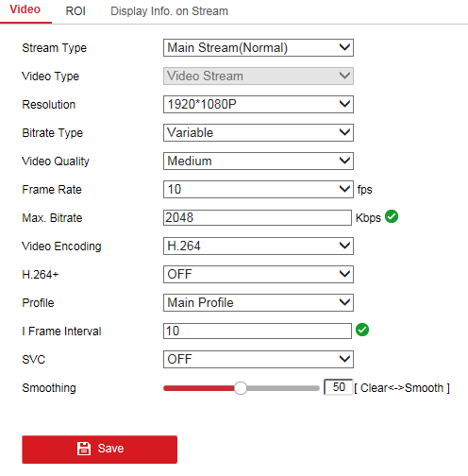The image size is (468, 476).
Task: Expand the Resolution dropdown showing 1920*1080P
Action: pos(259,105)
